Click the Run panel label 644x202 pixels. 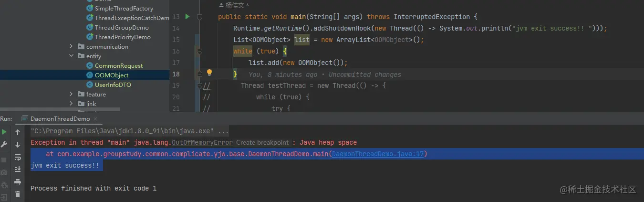coord(6,118)
